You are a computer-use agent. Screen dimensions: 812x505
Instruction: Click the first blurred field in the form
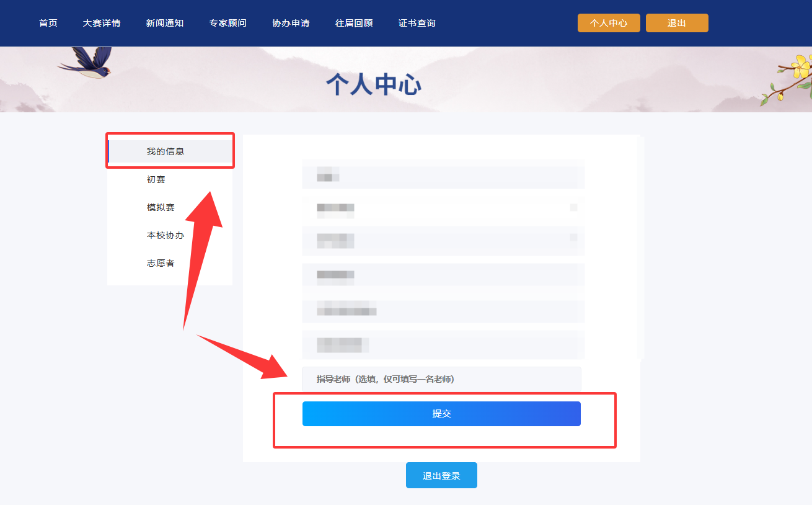[443, 174]
